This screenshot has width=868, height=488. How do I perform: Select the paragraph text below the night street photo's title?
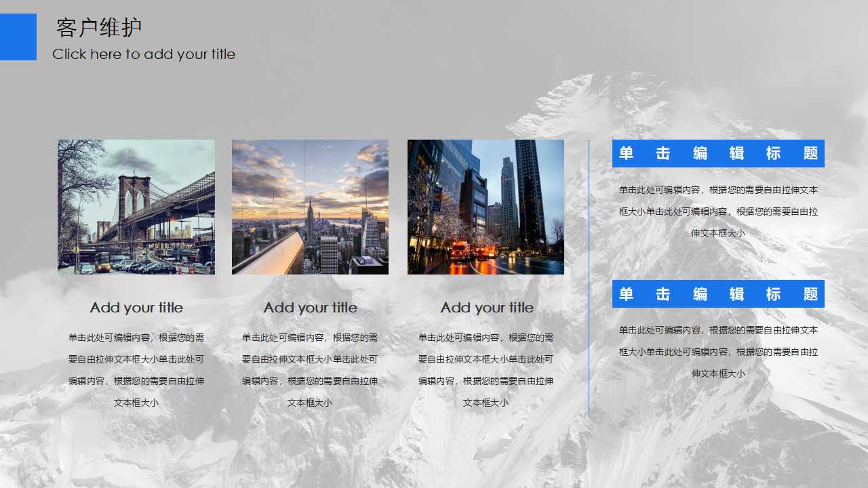(x=486, y=370)
